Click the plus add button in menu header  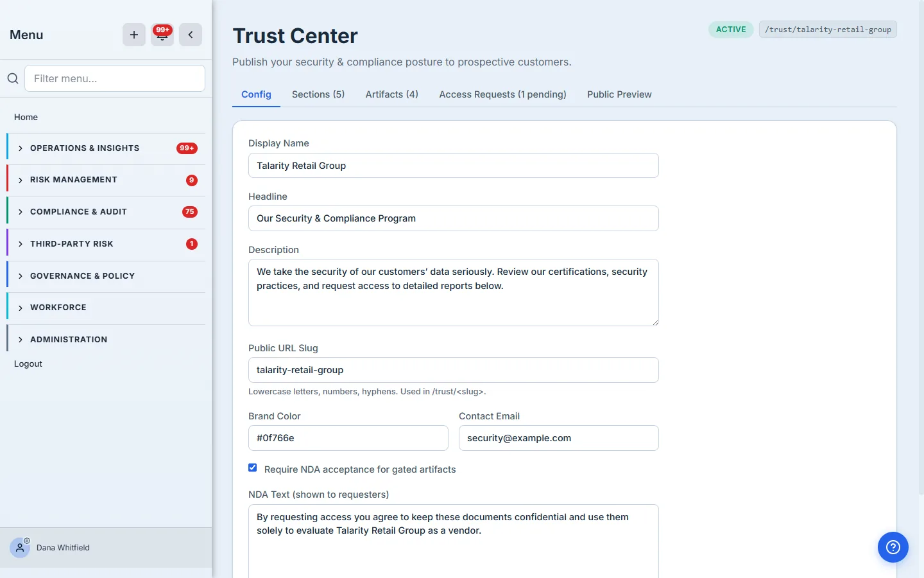coord(134,35)
